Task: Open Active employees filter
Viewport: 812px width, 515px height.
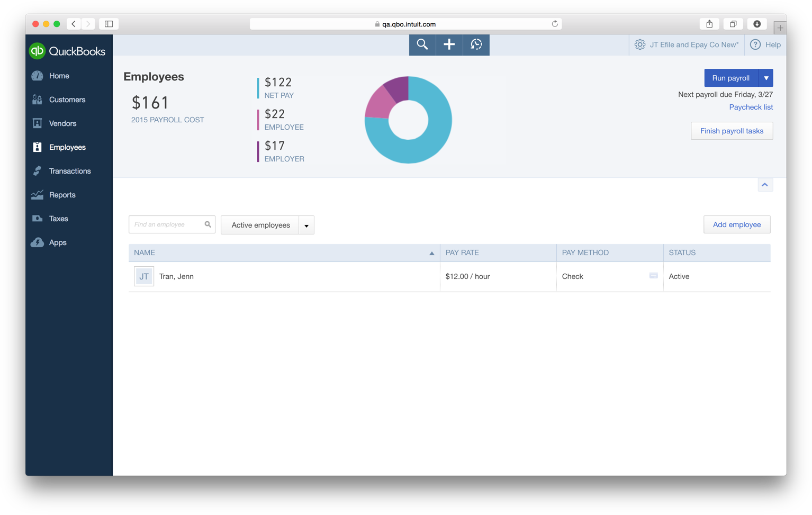Action: (260, 225)
